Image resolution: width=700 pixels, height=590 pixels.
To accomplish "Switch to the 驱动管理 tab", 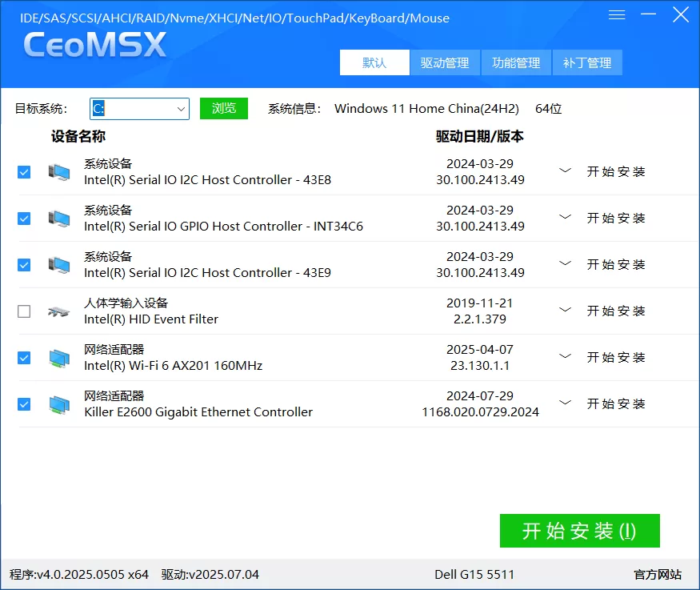I will (x=445, y=62).
